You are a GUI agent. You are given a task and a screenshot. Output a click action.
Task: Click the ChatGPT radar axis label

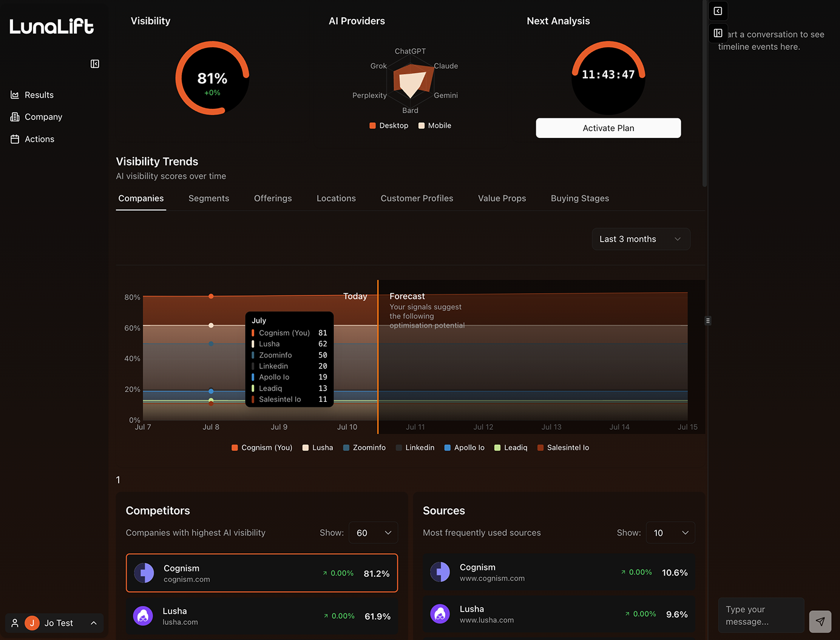click(x=410, y=51)
